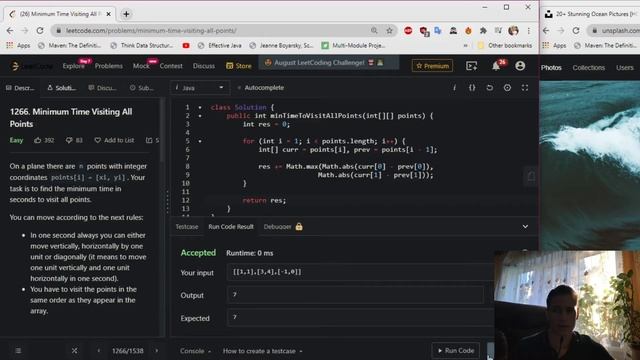Open the Store link

[x=239, y=66]
